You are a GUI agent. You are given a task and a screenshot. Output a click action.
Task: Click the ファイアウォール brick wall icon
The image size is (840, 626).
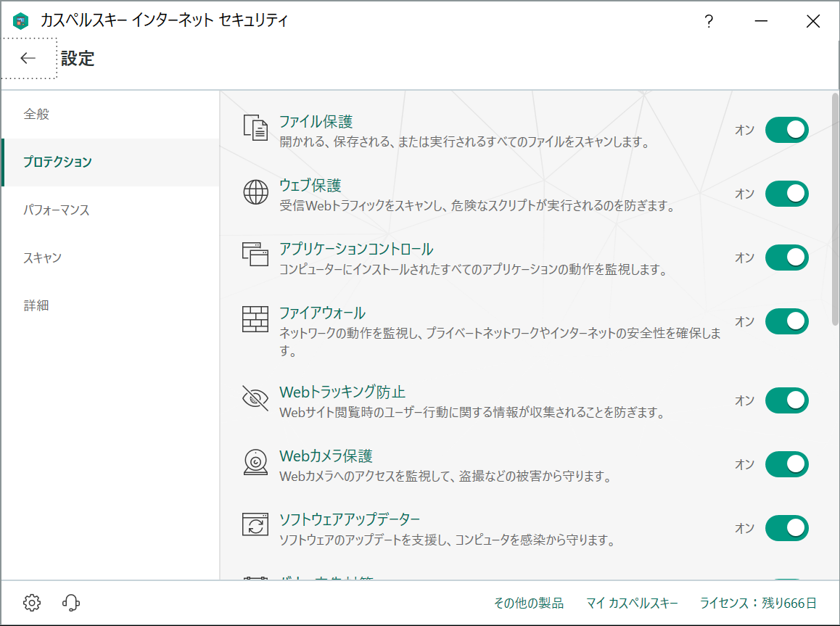(255, 321)
